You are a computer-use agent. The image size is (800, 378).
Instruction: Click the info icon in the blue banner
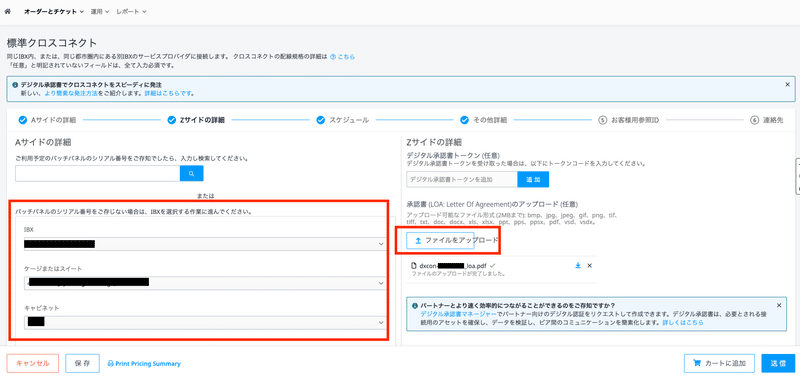pos(15,85)
